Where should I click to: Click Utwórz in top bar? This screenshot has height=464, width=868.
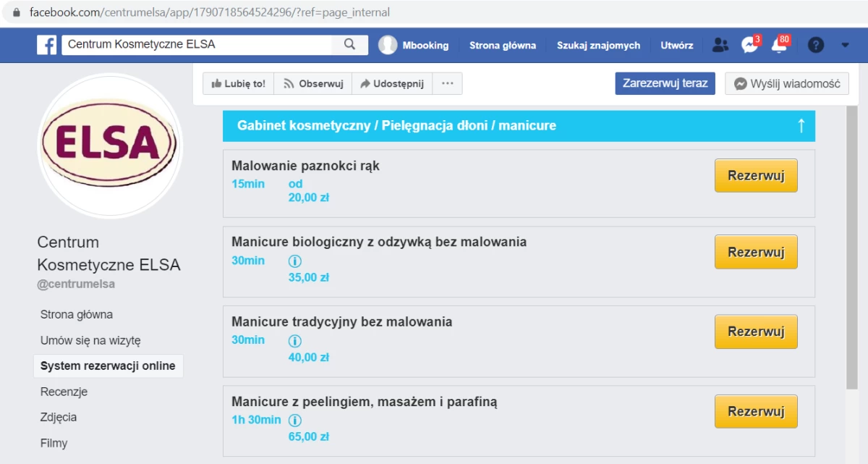676,45
